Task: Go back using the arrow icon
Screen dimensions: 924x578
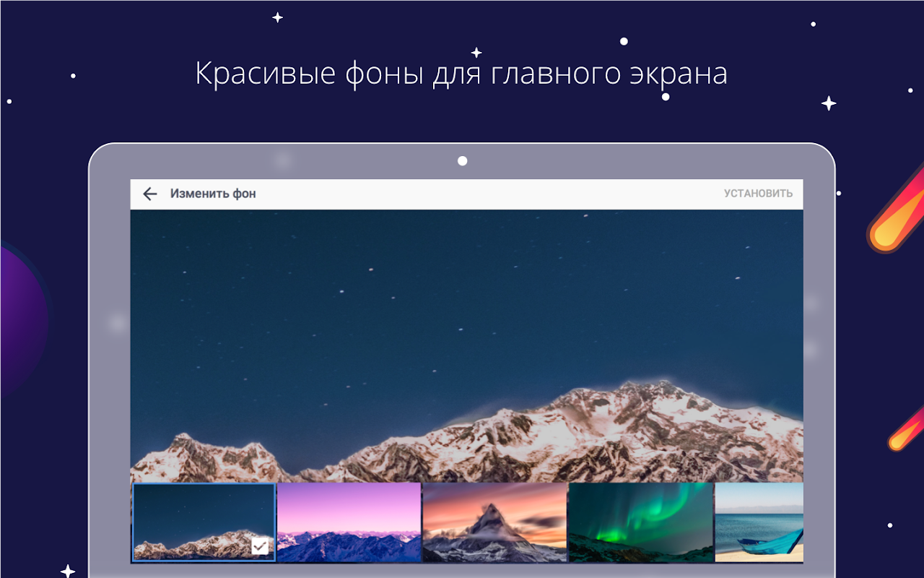Action: 150,194
